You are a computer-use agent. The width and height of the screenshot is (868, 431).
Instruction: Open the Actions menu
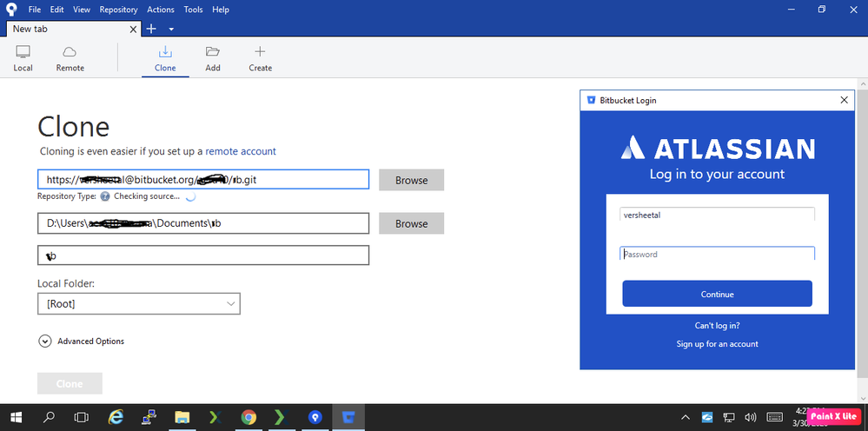161,10
